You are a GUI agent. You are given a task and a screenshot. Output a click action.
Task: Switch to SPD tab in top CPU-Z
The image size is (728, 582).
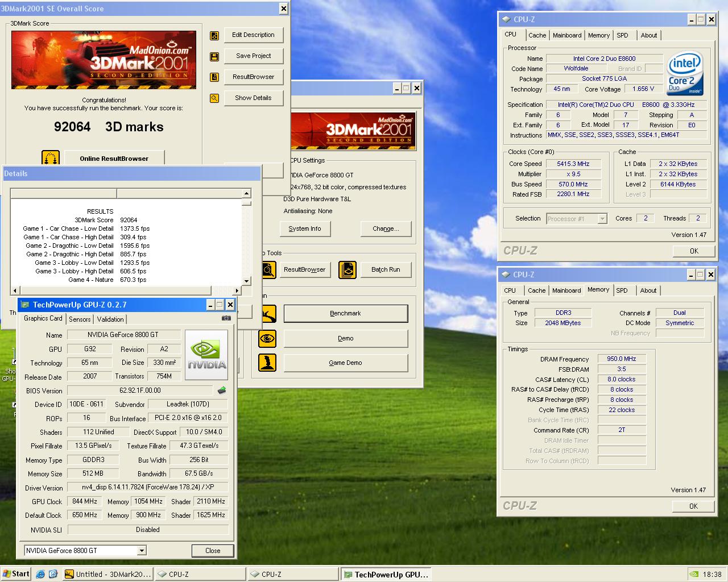623,35
